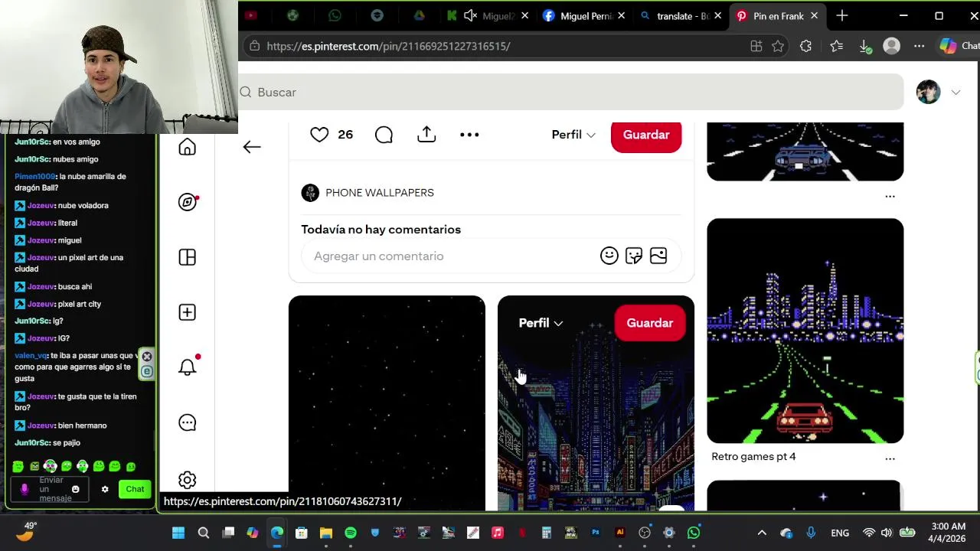
Task: Open the pin's three-dot more options
Action: 469,135
